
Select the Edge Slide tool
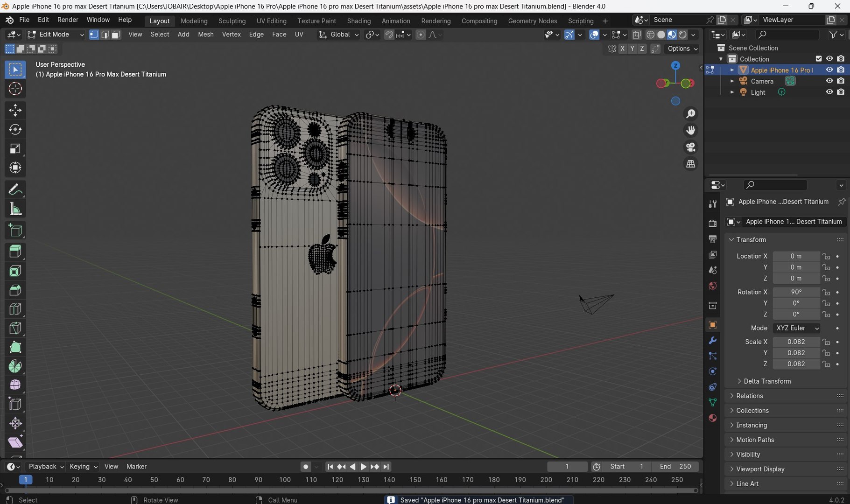15,404
